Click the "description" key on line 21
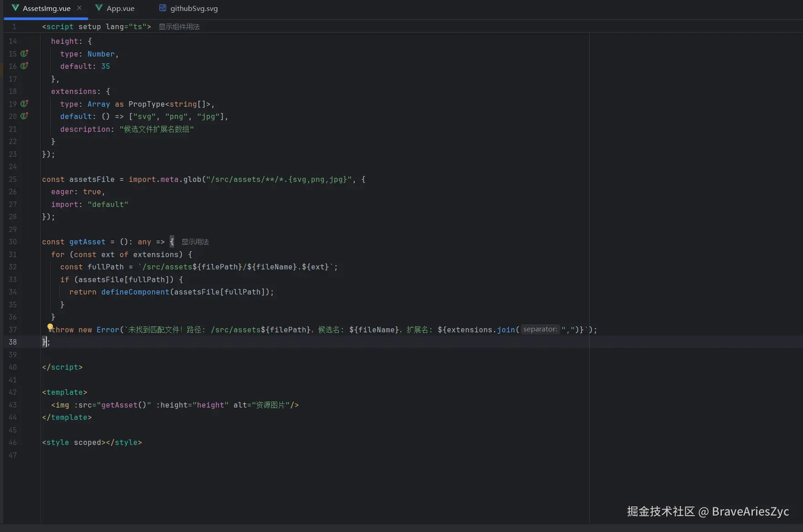The image size is (803, 532). [85, 129]
